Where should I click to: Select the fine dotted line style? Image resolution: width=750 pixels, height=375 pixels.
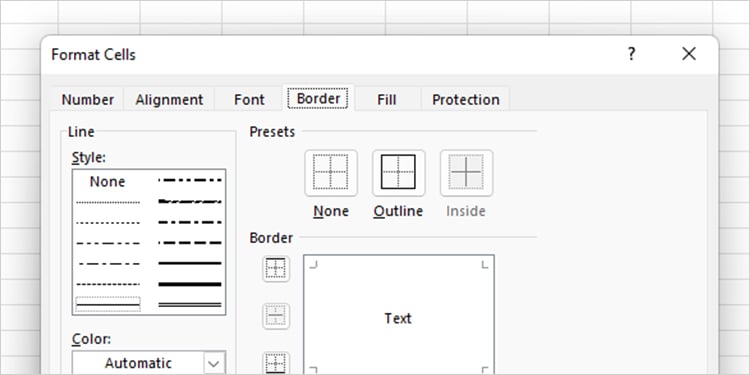[108, 202]
